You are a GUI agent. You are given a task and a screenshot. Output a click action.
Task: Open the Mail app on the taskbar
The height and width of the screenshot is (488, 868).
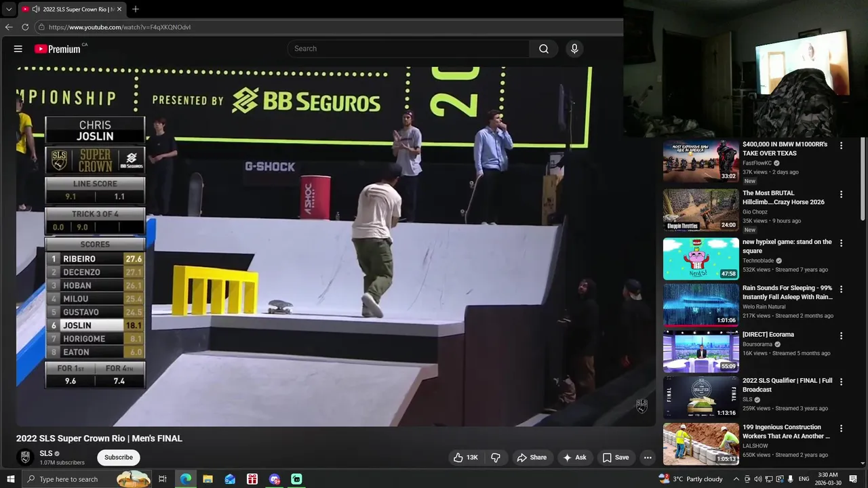[230, 479]
